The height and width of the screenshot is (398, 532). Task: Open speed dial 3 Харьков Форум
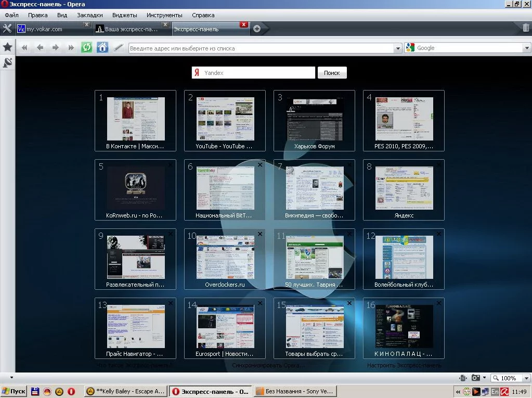[x=314, y=121]
